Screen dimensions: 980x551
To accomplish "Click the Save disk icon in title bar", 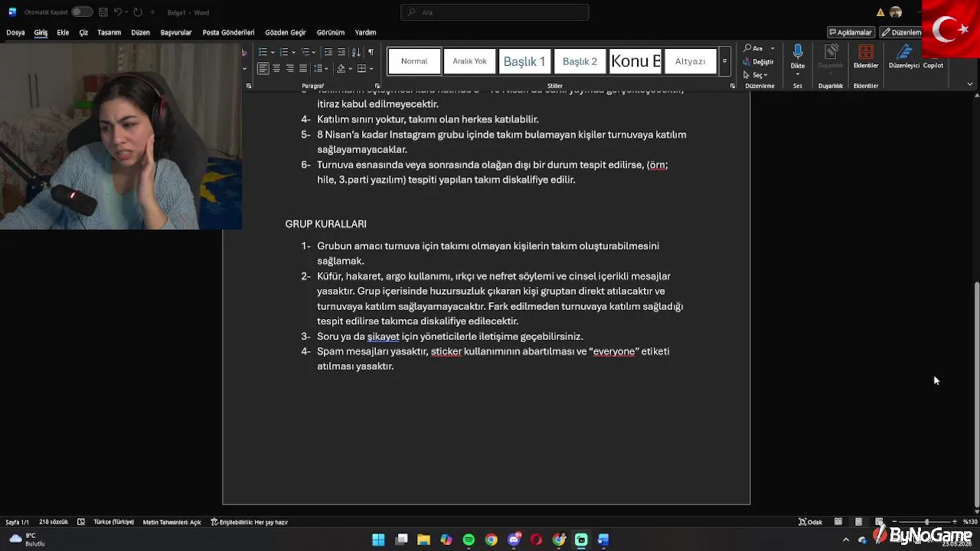I will [103, 12].
